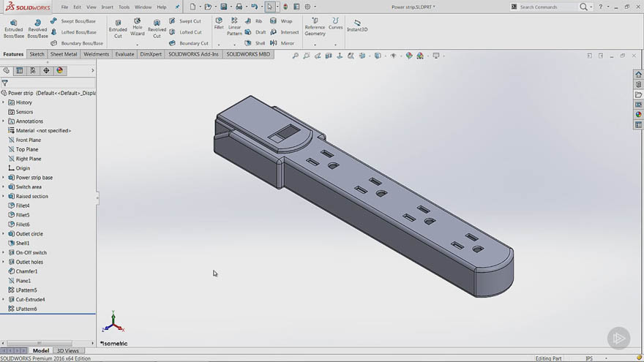
Task: Choose Boundary Boss/Base feature
Action: coord(77,43)
